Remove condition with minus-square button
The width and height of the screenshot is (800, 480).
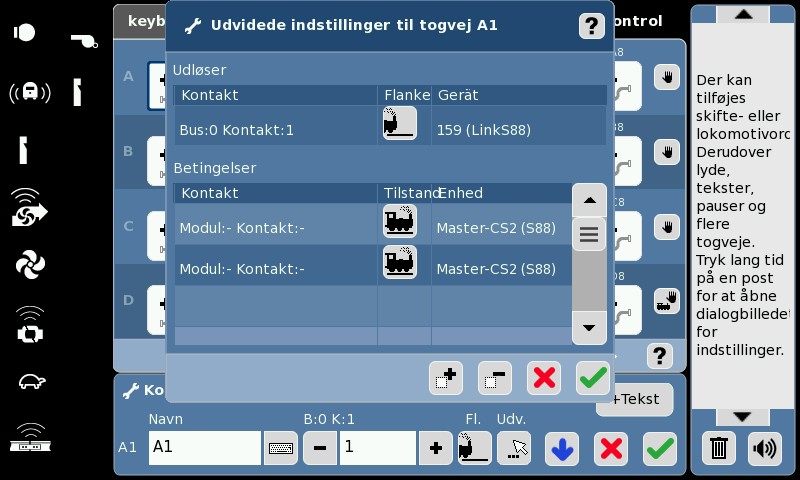495,378
